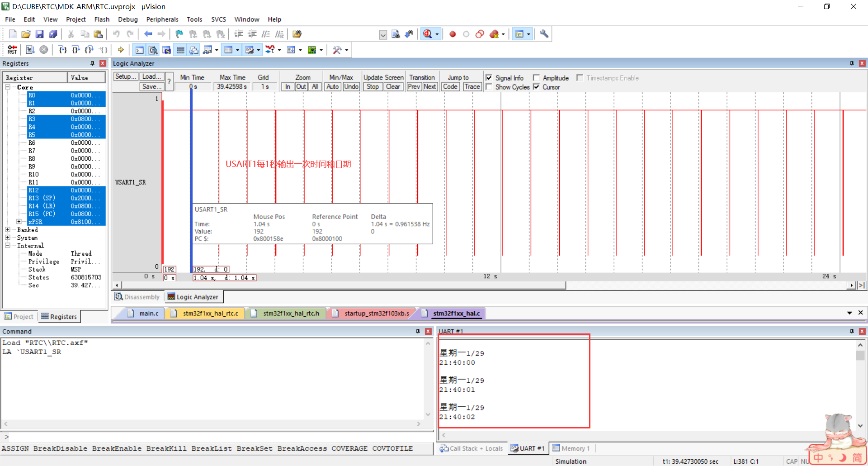The height and width of the screenshot is (466, 868).
Task: Open the editor tab list dropdown
Action: coord(849,313)
